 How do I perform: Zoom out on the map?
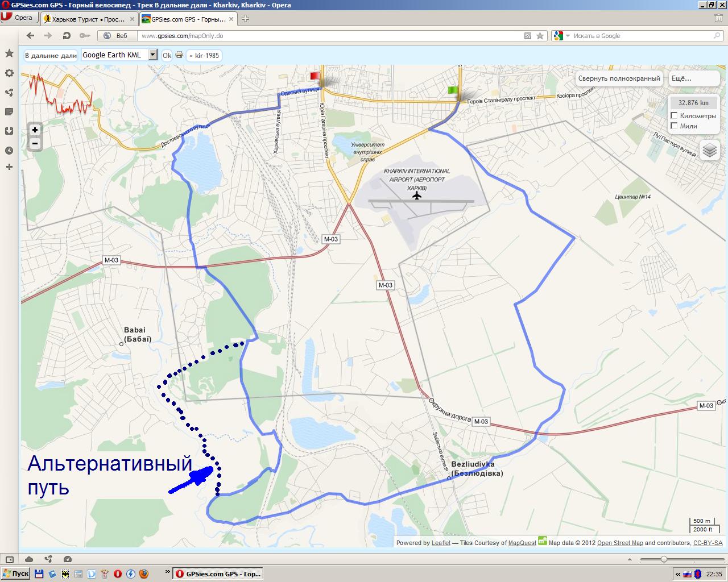click(x=35, y=143)
